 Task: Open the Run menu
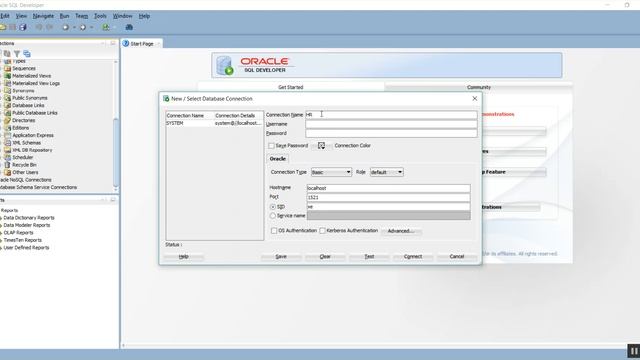(x=64, y=16)
